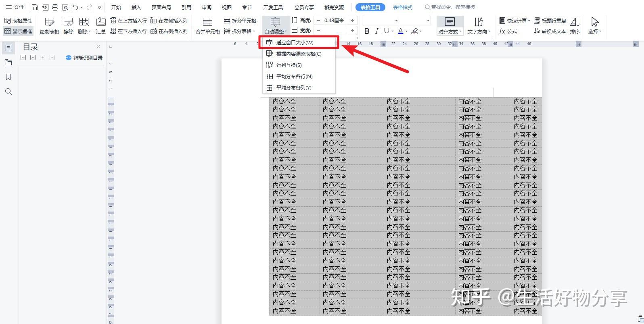Viewport: 644px width, 324px height.
Task: Decrease column width with minus button
Action: pyautogui.click(x=318, y=30)
